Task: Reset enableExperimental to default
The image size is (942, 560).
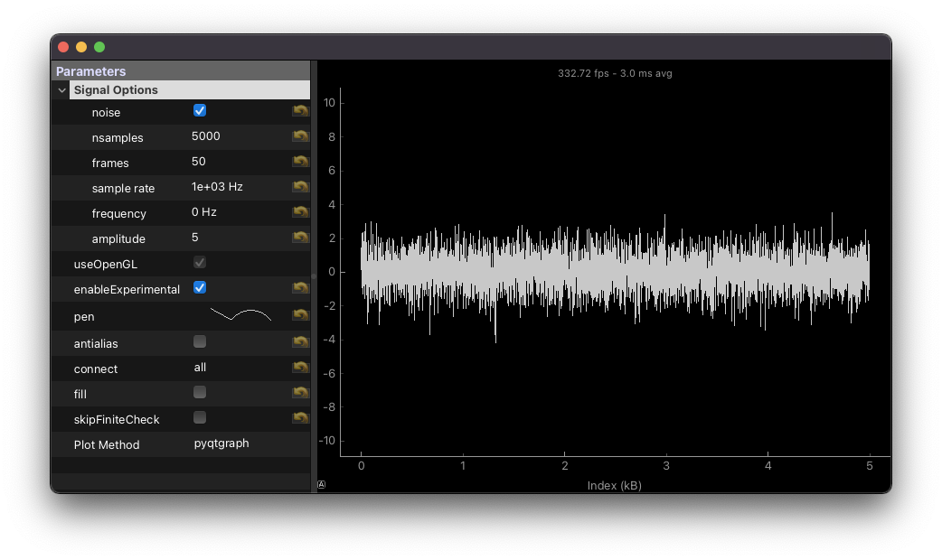Action: click(x=299, y=286)
